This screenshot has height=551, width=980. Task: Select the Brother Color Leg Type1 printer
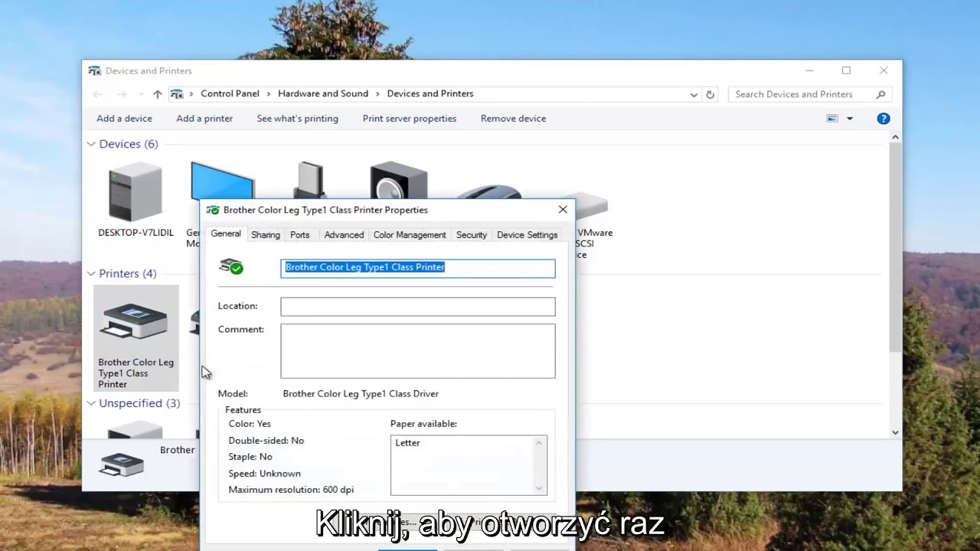pos(136,337)
